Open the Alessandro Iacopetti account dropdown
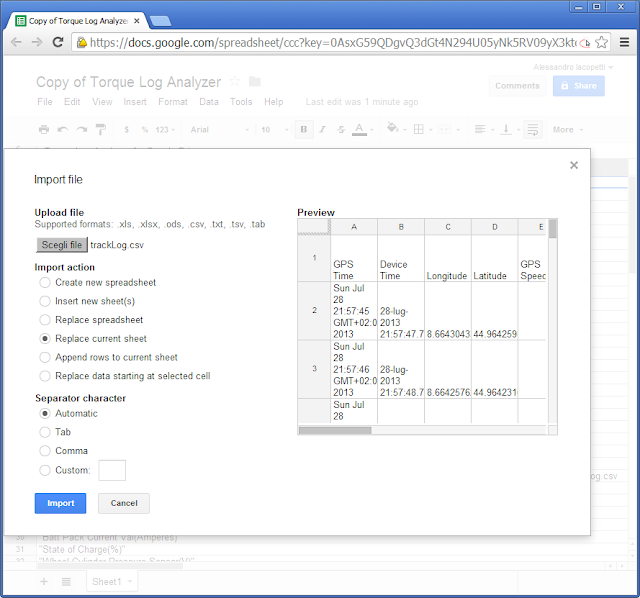Image resolution: width=640 pixels, height=598 pixels. point(573,67)
